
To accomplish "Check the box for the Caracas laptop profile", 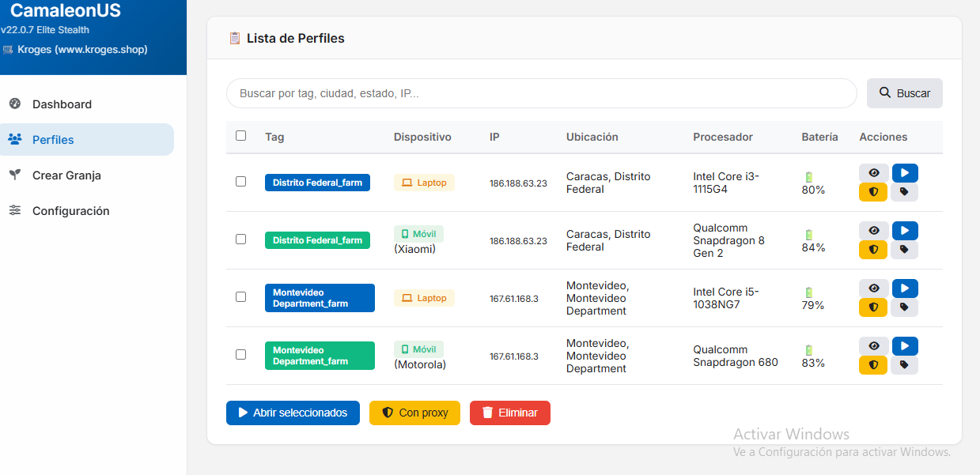I will click(x=241, y=182).
